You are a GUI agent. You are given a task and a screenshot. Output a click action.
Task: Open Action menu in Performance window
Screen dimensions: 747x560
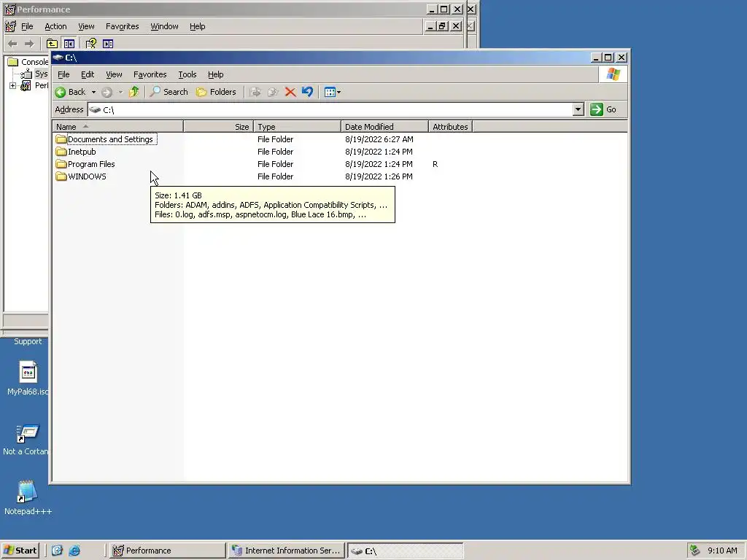[x=55, y=26]
